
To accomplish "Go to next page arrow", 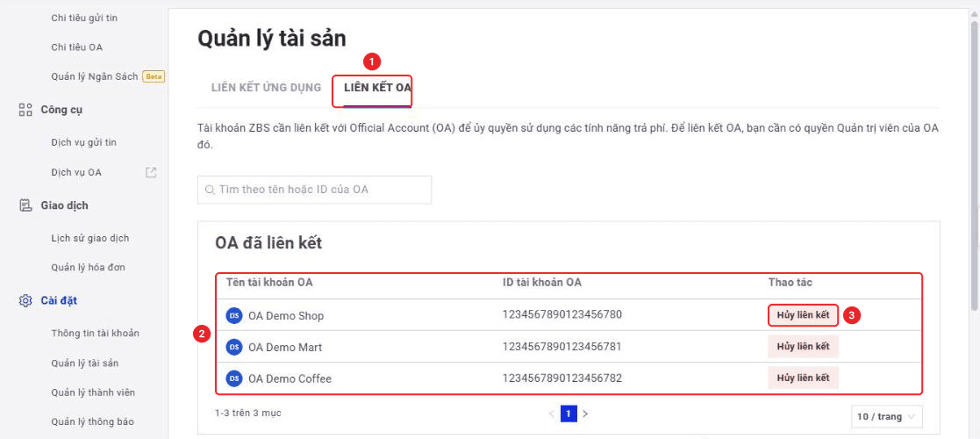I will click(585, 414).
